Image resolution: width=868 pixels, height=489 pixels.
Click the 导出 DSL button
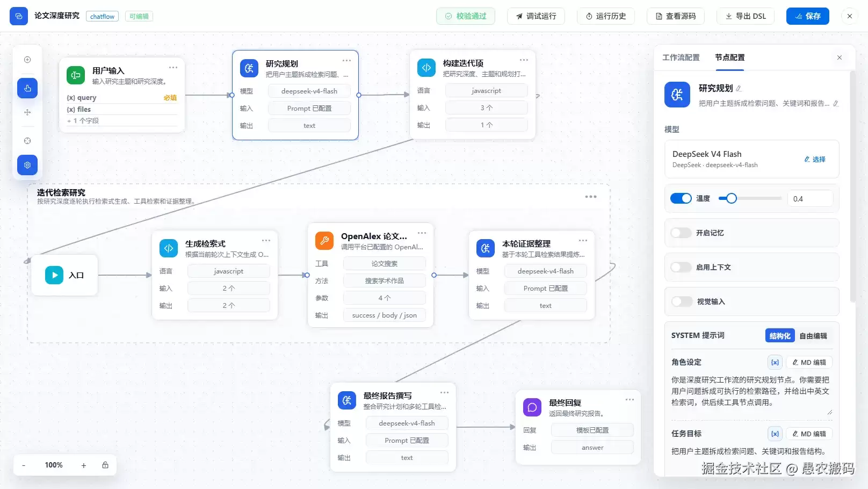[746, 16]
